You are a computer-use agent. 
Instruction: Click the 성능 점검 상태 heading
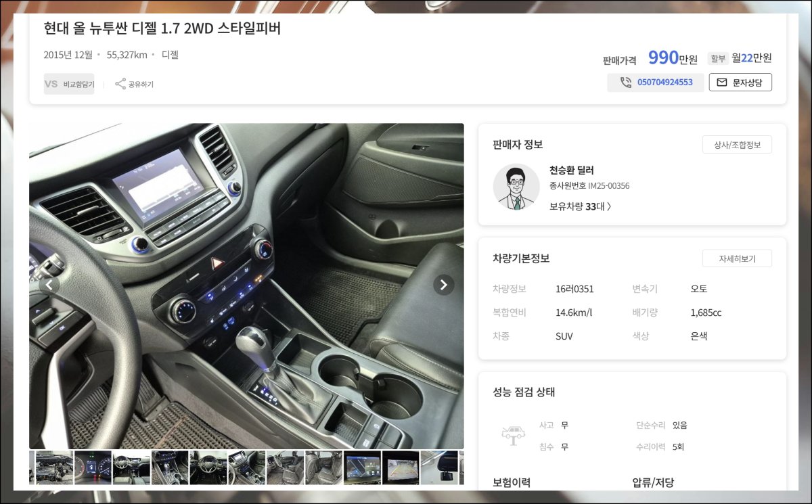(524, 392)
